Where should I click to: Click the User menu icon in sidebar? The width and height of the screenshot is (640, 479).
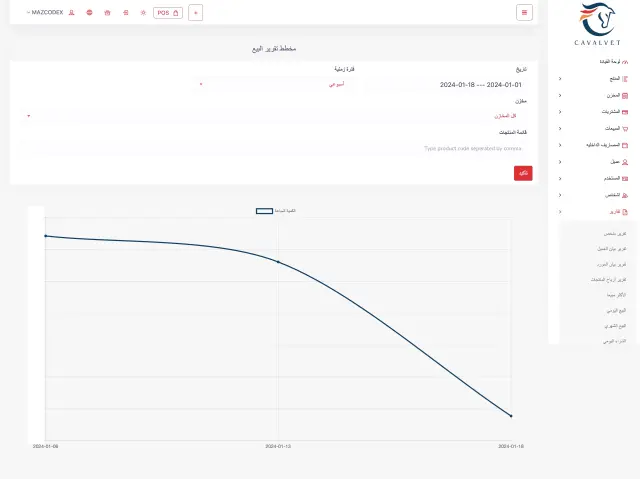[x=625, y=179]
